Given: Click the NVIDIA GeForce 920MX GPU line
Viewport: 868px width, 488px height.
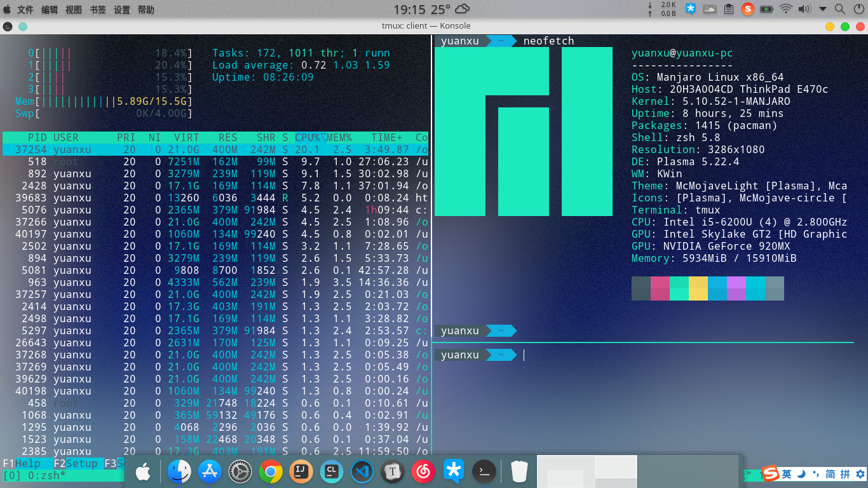Looking at the screenshot, I should 711,246.
